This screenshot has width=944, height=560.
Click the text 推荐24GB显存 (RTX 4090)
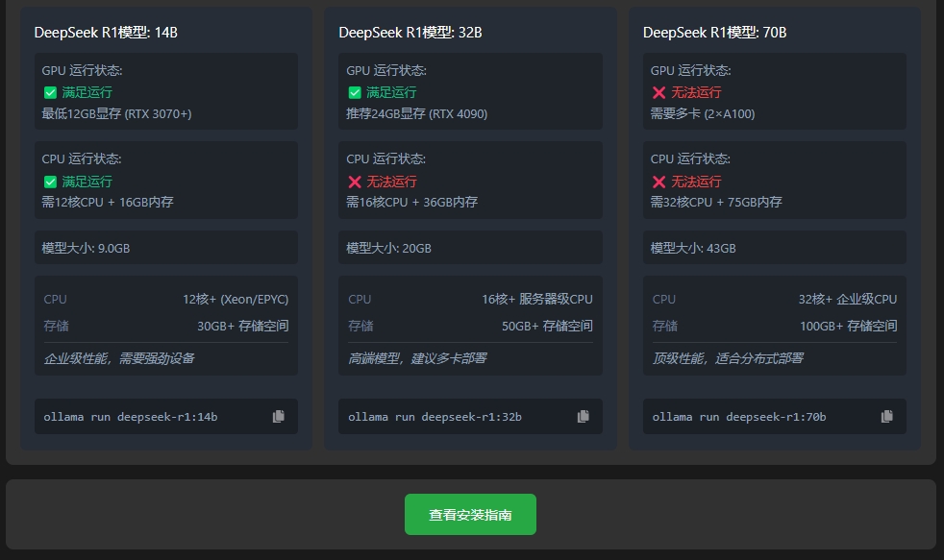click(416, 113)
